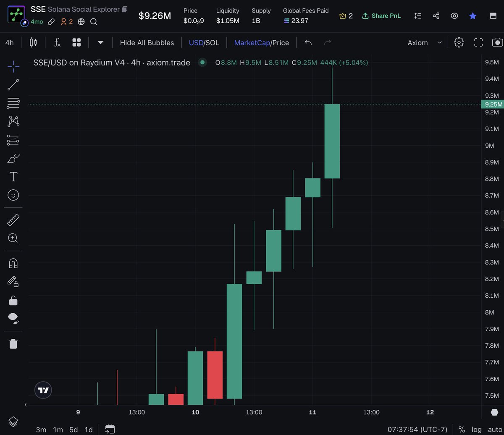Viewport: 504px width, 435px height.
Task: Copy the Solana Social Explorer token address
Action: tap(125, 9)
